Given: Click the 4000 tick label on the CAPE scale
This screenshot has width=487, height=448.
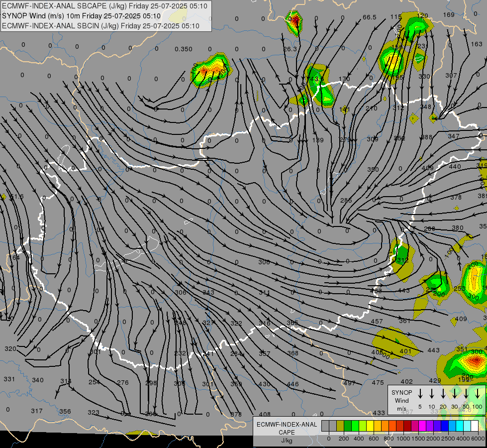Looking at the screenshot, I should [x=464, y=439].
